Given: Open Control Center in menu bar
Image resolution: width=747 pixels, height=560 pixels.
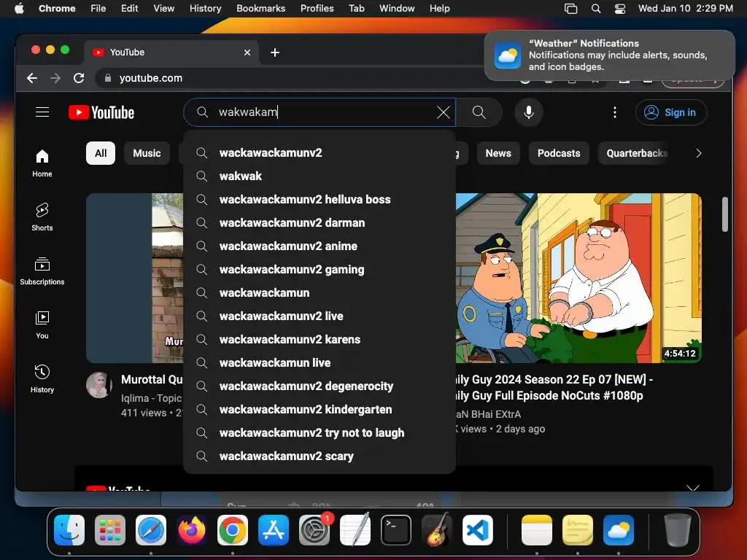Looking at the screenshot, I should click(x=620, y=9).
